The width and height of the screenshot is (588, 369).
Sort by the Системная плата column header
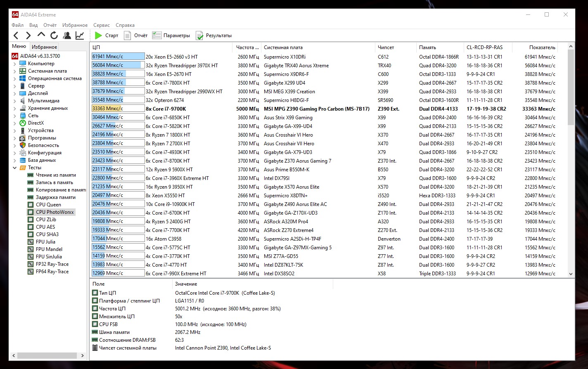(x=318, y=47)
